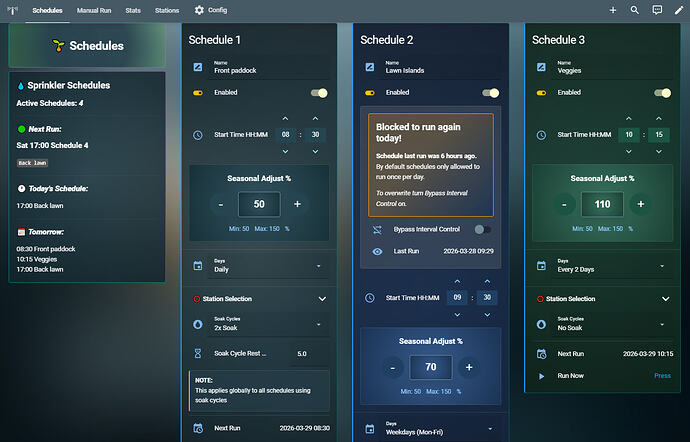Open the chat assistant icon
The image size is (690, 442).
(657, 10)
